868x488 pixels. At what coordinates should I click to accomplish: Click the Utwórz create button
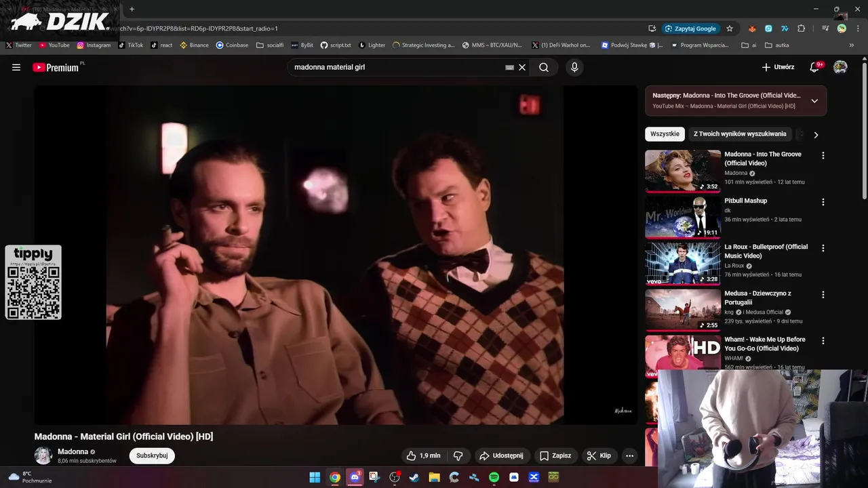click(778, 67)
